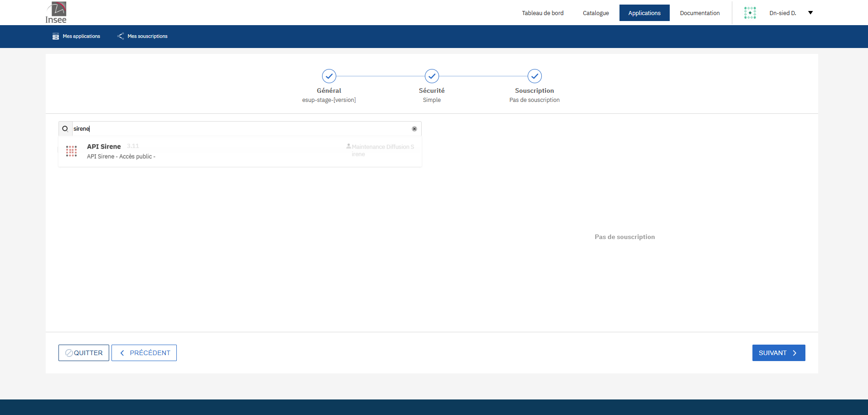Jump to the Sécurité step checkmark

432,76
